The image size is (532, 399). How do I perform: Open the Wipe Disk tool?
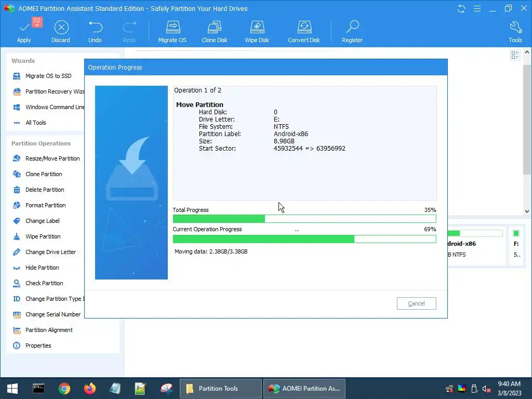(x=257, y=32)
